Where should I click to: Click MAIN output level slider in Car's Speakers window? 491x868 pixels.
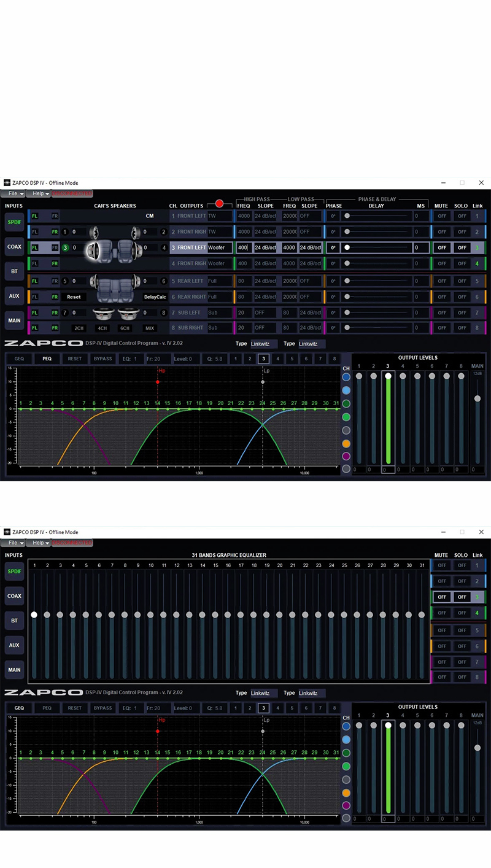click(477, 399)
